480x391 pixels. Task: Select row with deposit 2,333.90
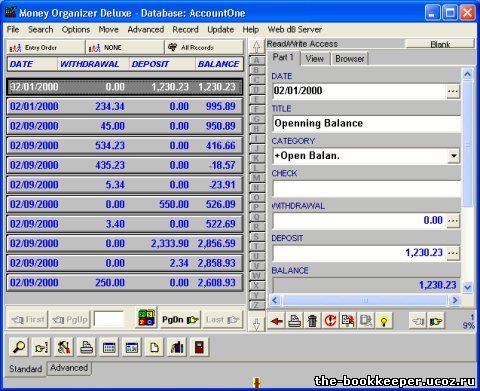coord(124,244)
